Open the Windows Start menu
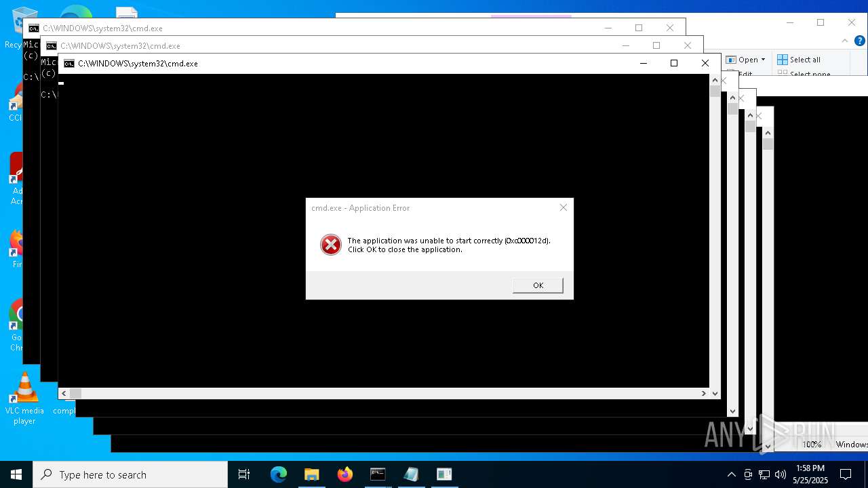The image size is (868, 488). [16, 474]
